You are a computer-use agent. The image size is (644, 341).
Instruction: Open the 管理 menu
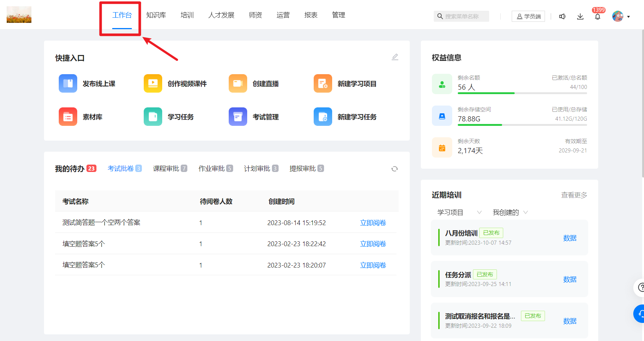[x=339, y=15]
